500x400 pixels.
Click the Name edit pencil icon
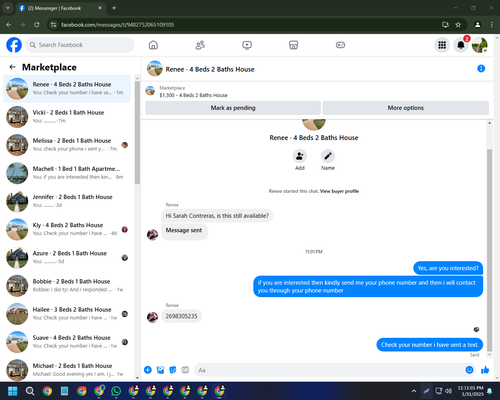coord(328,156)
